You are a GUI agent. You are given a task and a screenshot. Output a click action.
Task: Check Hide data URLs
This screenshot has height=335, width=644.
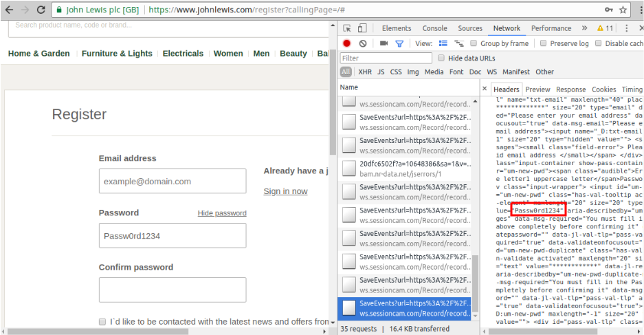(x=441, y=58)
